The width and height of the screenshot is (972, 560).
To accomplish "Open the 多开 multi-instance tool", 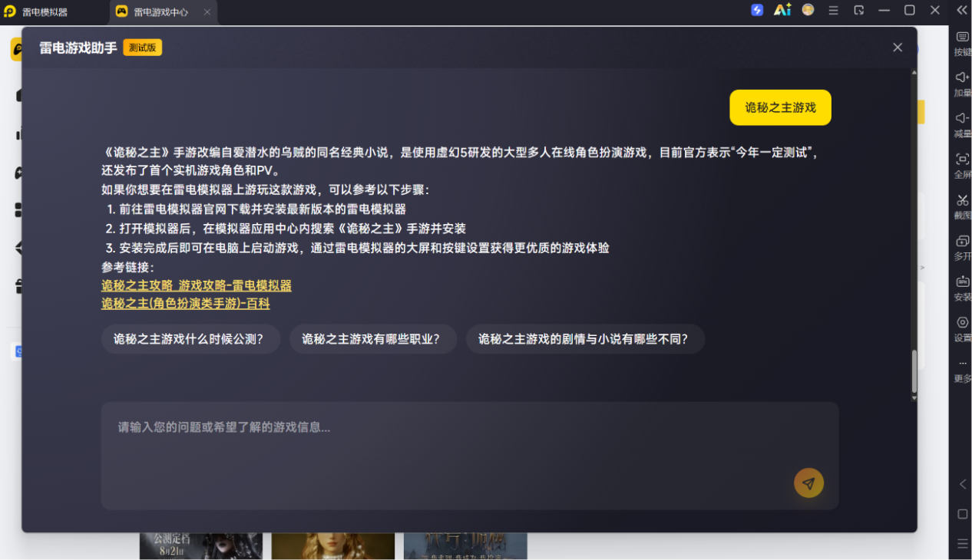I will [962, 247].
